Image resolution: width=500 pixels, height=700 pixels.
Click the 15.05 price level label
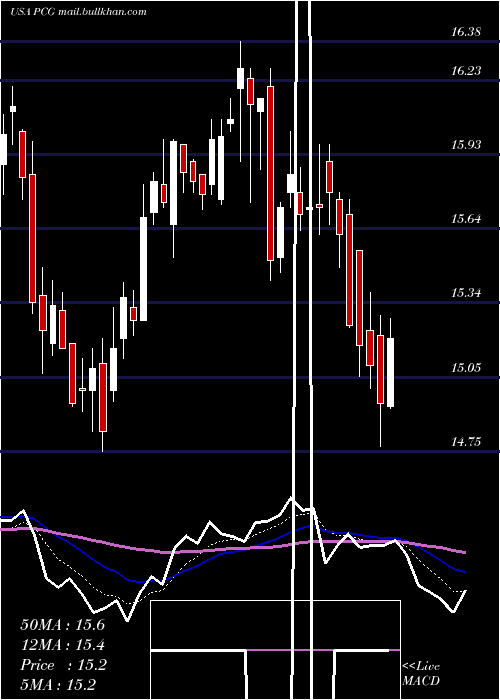tap(466, 368)
